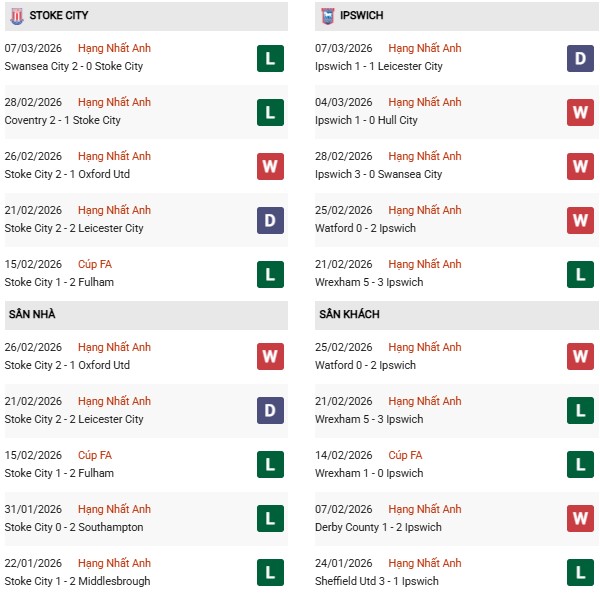Image resolution: width=600 pixels, height=595 pixels.
Task: Click the W badge for Derby County 1-2 Ipswich
Action: (580, 518)
